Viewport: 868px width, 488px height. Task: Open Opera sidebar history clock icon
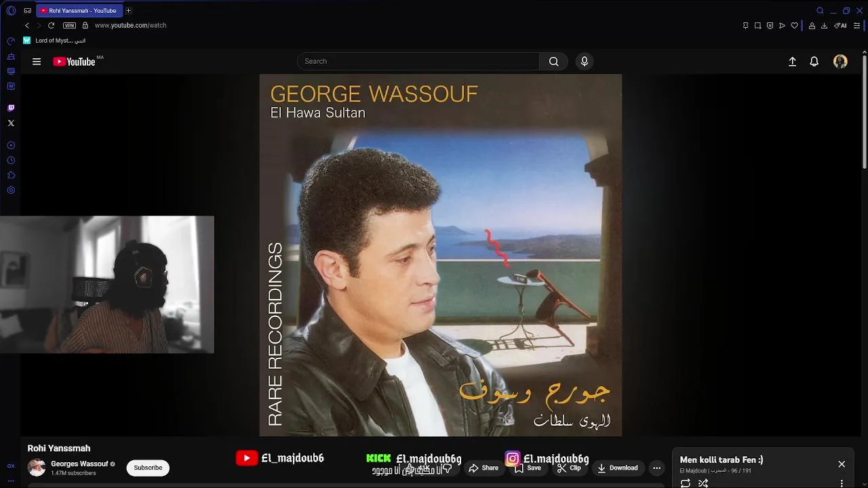click(11, 161)
